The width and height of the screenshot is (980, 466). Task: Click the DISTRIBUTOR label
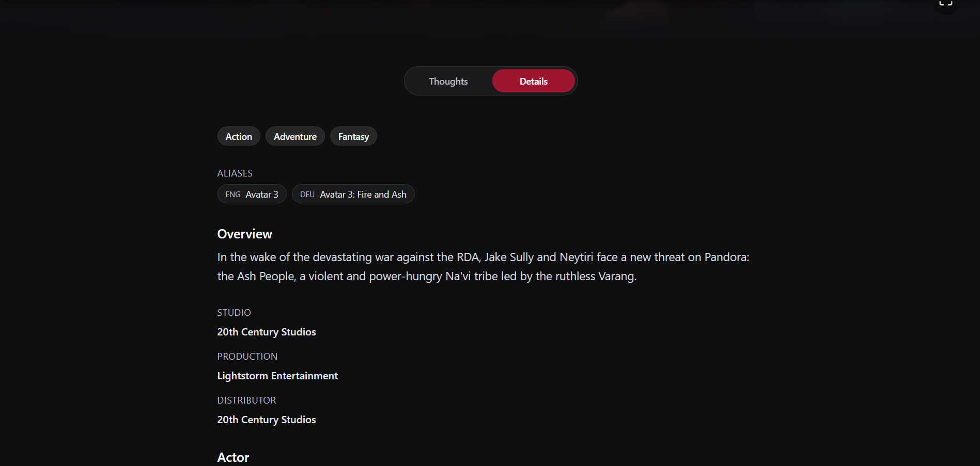tap(246, 400)
